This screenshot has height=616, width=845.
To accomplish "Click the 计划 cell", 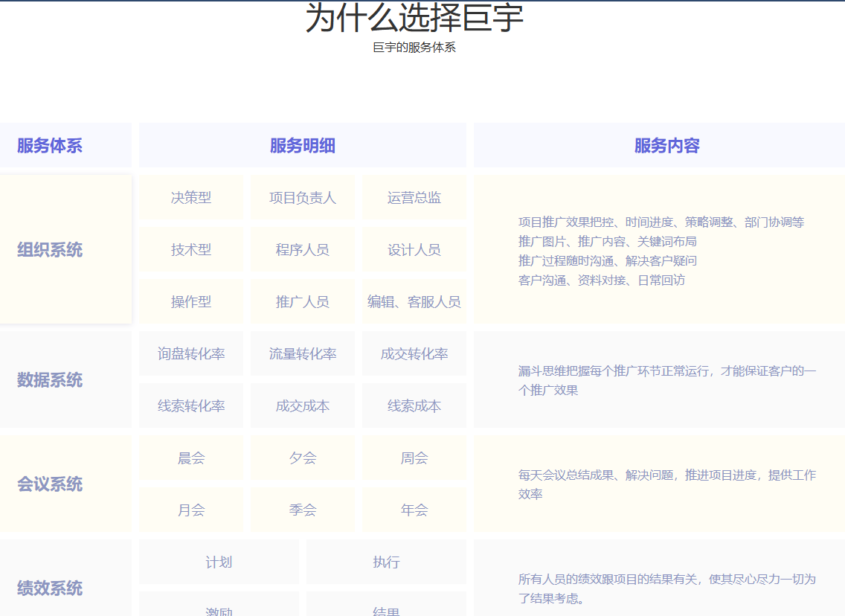I will (x=219, y=562).
